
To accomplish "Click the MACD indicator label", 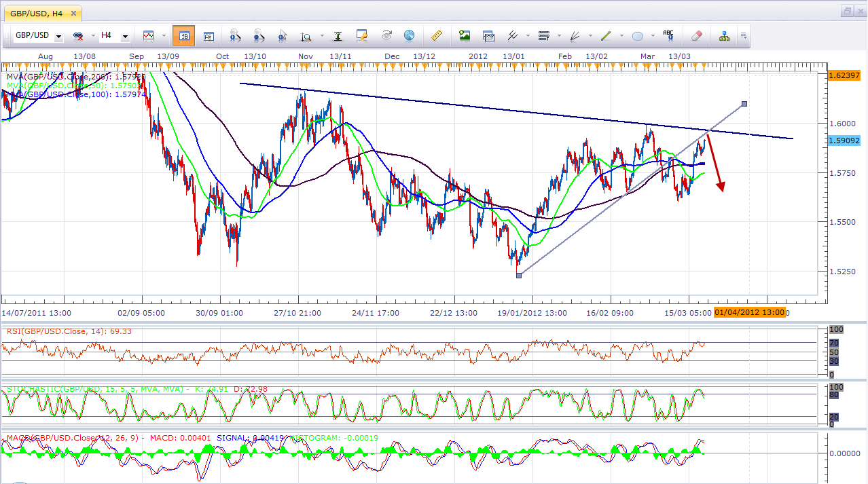I will click(192, 438).
